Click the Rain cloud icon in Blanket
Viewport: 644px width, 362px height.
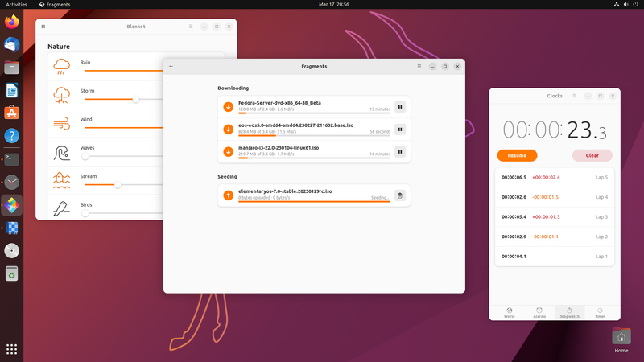pyautogui.click(x=62, y=66)
